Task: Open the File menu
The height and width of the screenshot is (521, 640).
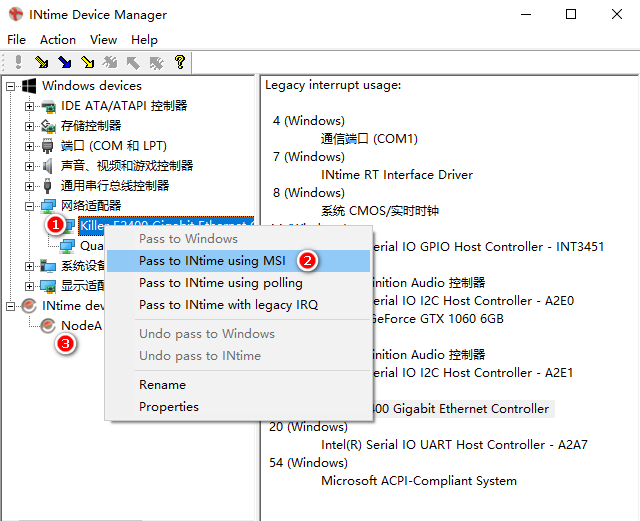Action: click(x=16, y=40)
